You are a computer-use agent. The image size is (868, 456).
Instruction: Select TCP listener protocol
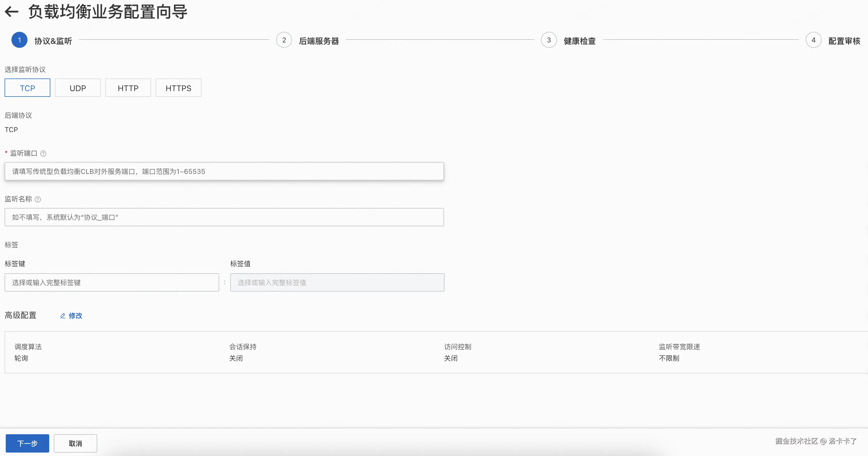coord(27,88)
